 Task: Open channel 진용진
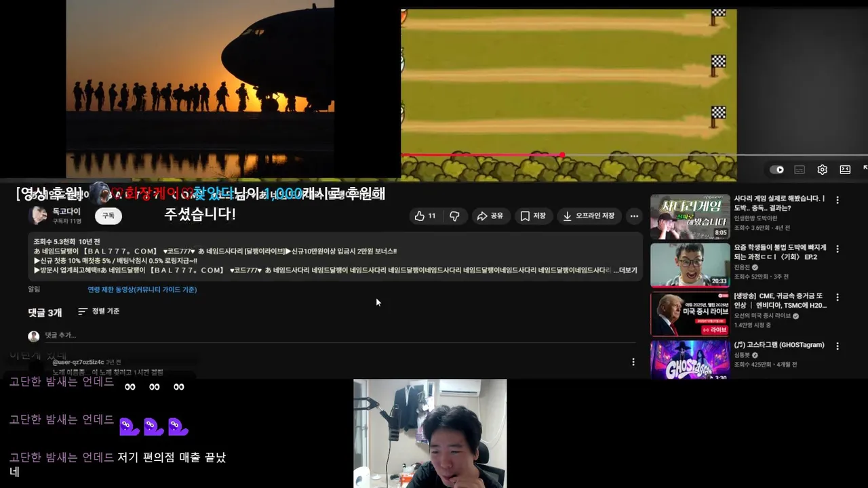tap(742, 267)
